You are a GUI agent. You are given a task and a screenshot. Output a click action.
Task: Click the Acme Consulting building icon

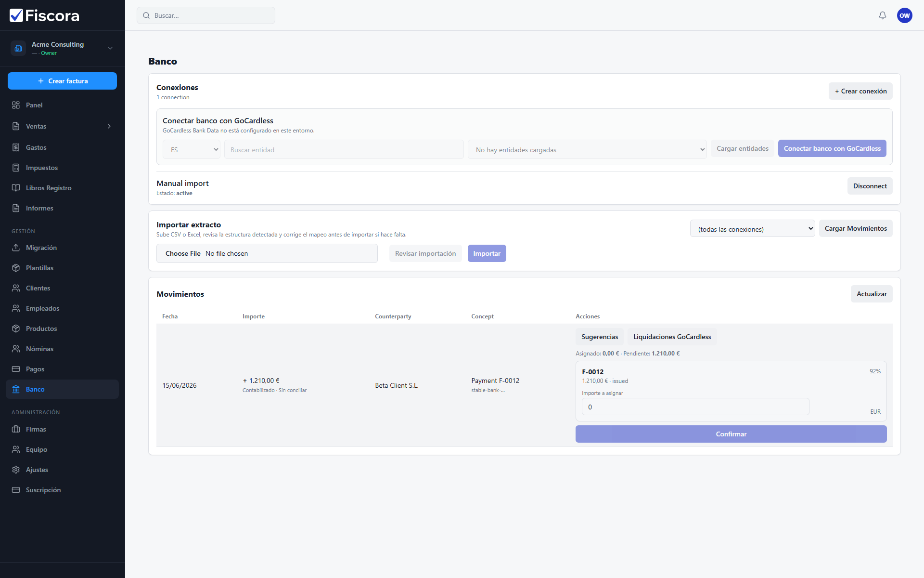(x=18, y=48)
